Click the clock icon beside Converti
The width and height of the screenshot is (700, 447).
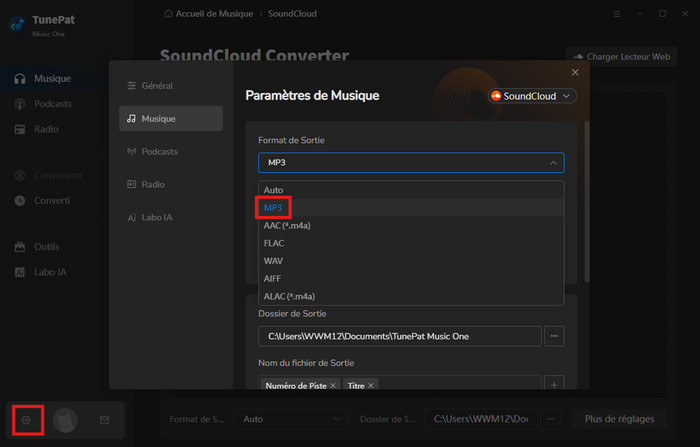pos(20,201)
